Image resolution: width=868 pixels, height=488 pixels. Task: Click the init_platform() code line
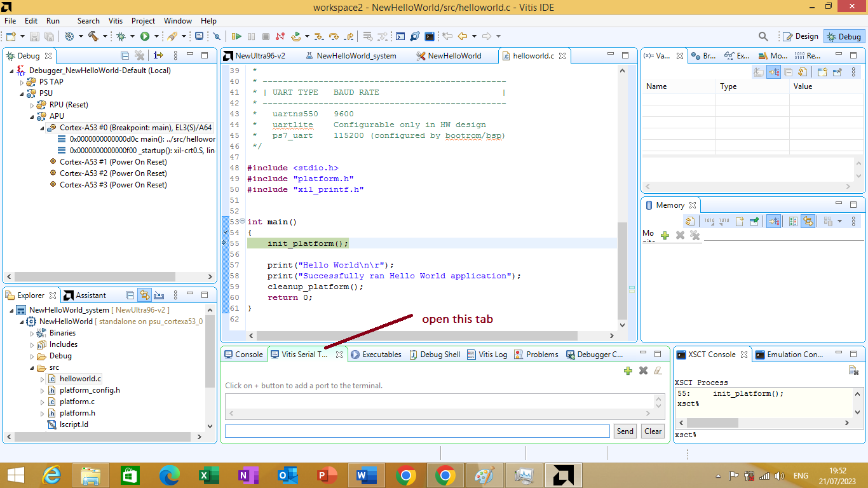[x=308, y=243]
